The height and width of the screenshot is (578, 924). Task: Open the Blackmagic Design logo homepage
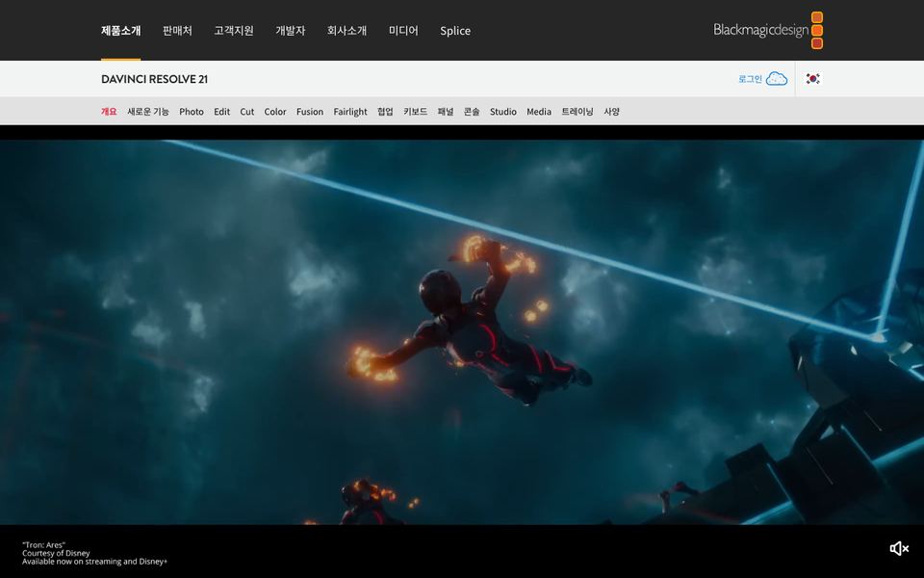tap(768, 30)
